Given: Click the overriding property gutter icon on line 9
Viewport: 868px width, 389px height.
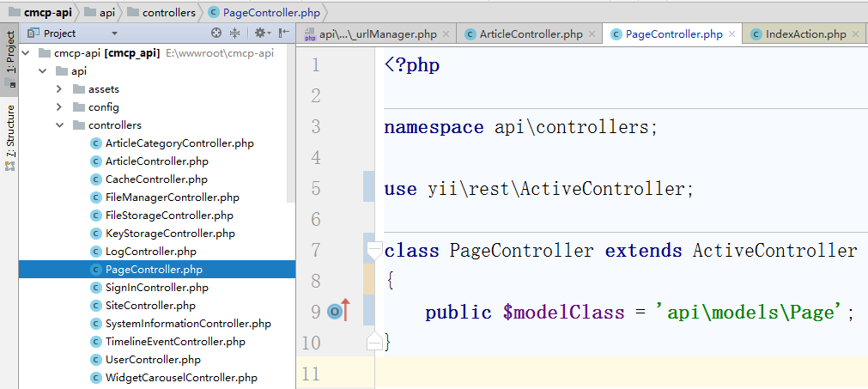Looking at the screenshot, I should [x=334, y=312].
